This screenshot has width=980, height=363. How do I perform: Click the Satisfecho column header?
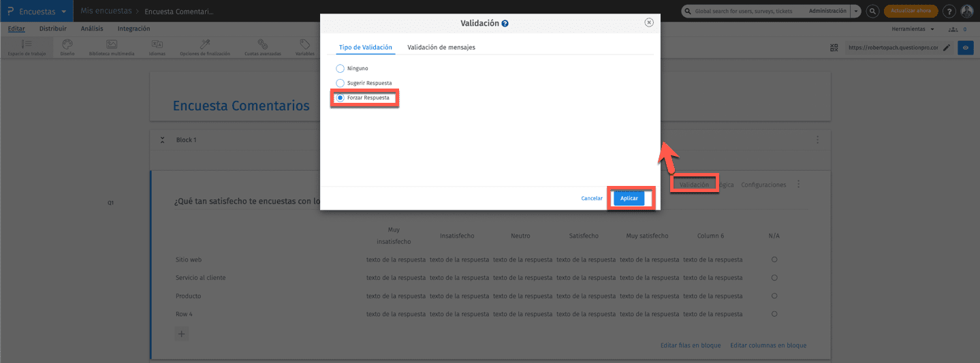coord(584,236)
